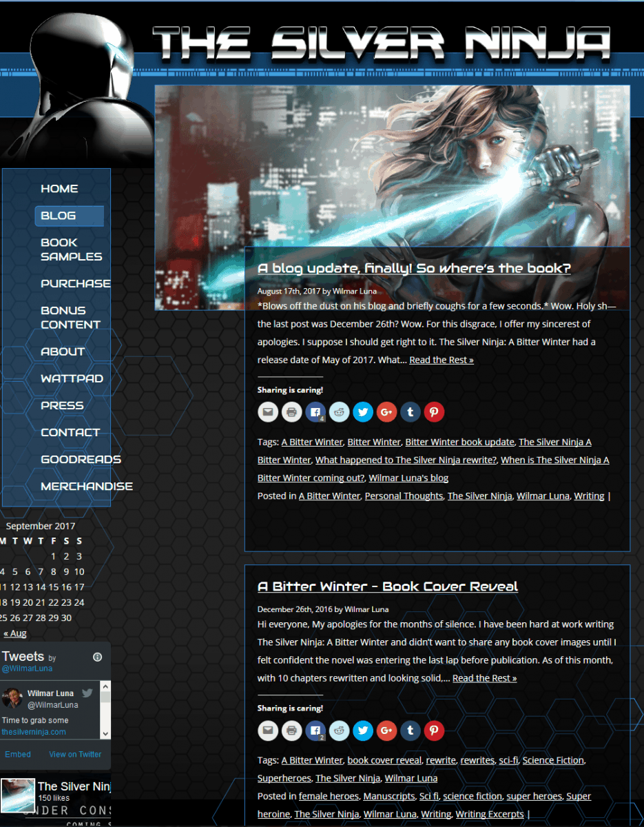
Task: Go to the Home menu item
Action: [59, 189]
